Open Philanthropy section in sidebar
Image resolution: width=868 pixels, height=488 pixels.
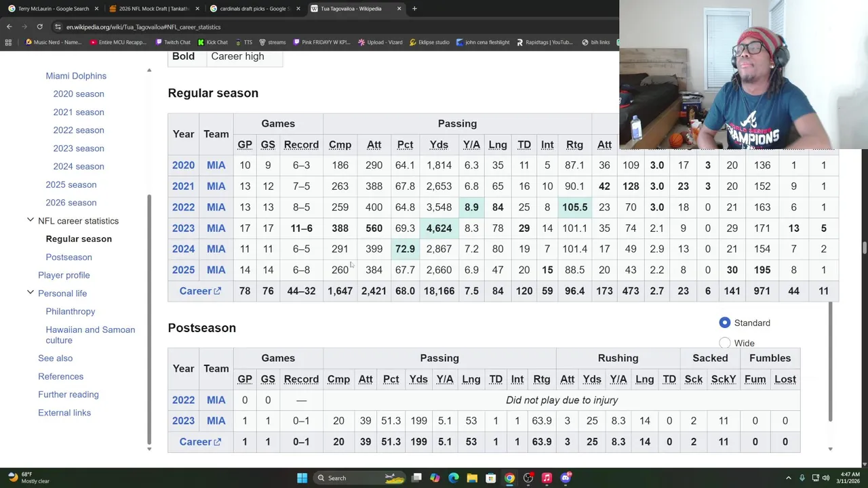[71, 311]
